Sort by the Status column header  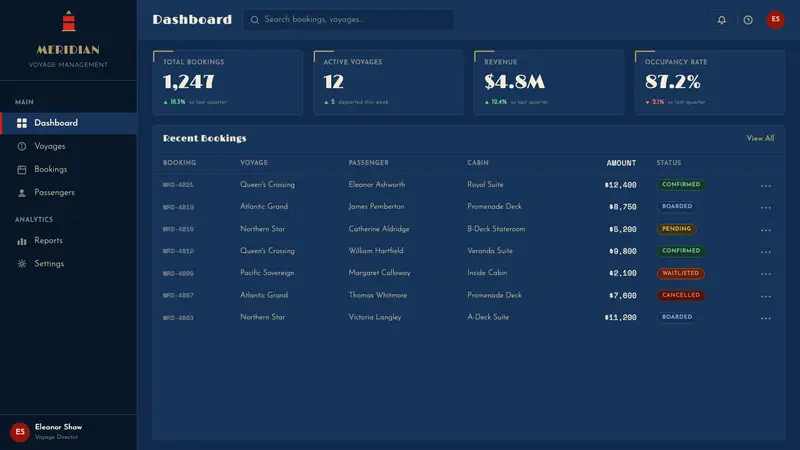point(668,163)
